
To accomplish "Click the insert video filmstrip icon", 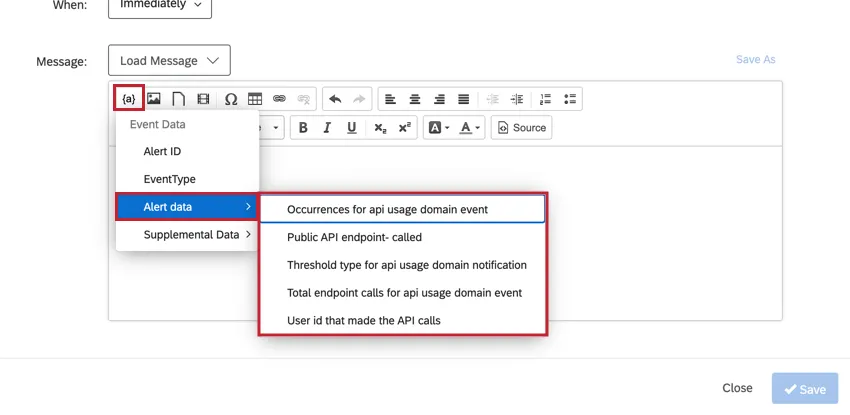I will tap(203, 99).
